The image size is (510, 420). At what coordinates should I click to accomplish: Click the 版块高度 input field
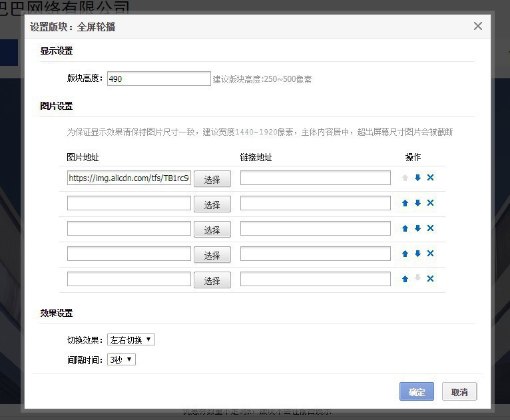point(158,79)
